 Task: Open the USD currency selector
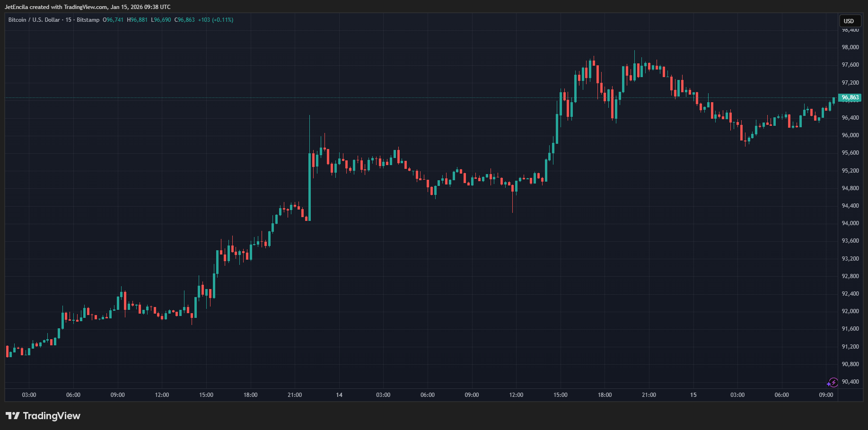pyautogui.click(x=849, y=21)
